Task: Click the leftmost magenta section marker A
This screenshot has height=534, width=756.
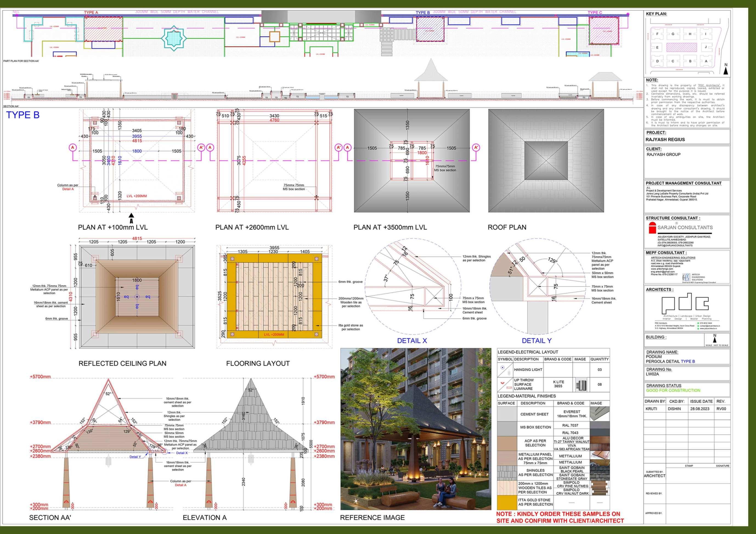Action: (x=73, y=147)
